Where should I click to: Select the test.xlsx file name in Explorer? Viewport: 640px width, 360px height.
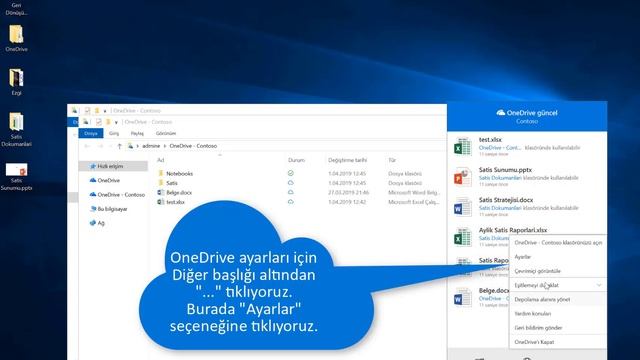point(176,202)
